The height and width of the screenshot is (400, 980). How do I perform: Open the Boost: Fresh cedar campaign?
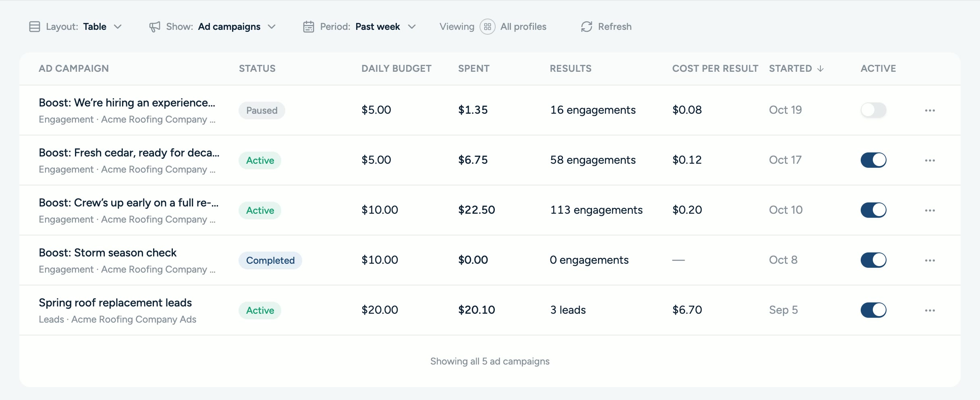coord(129,153)
